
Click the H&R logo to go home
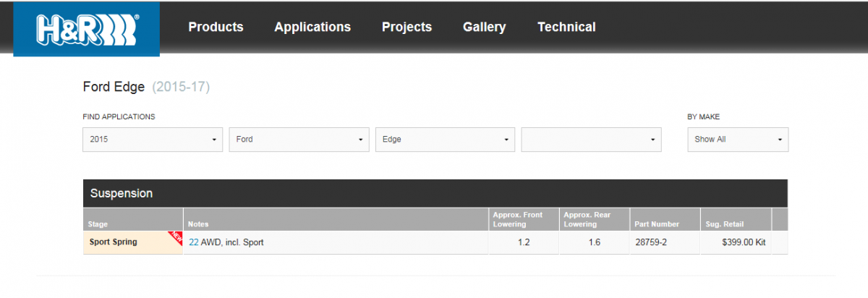point(87,29)
